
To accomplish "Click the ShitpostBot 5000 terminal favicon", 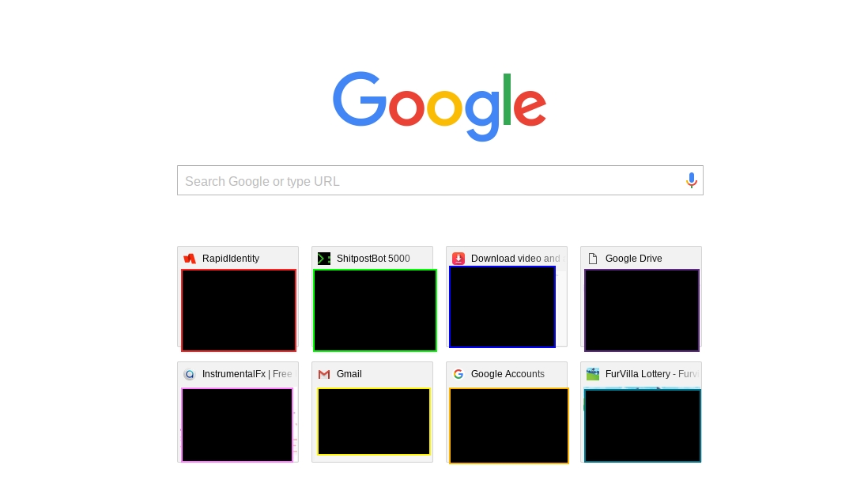I will coord(324,259).
